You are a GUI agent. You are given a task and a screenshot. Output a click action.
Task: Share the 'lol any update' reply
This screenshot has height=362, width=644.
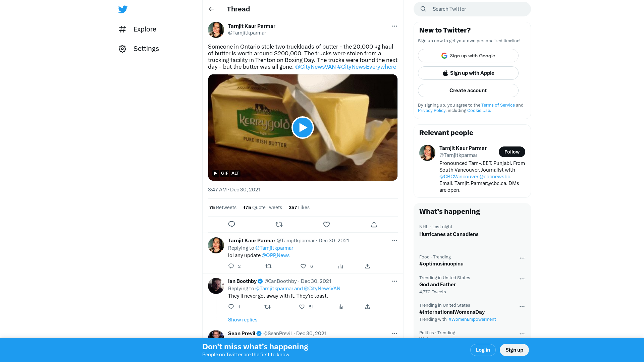pos(367,266)
